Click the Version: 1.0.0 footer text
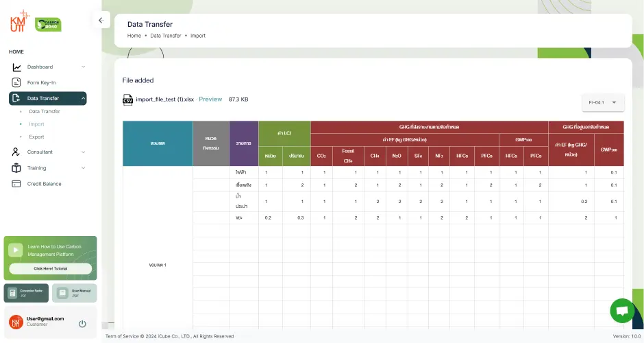The height and width of the screenshot is (343, 644). (x=627, y=336)
